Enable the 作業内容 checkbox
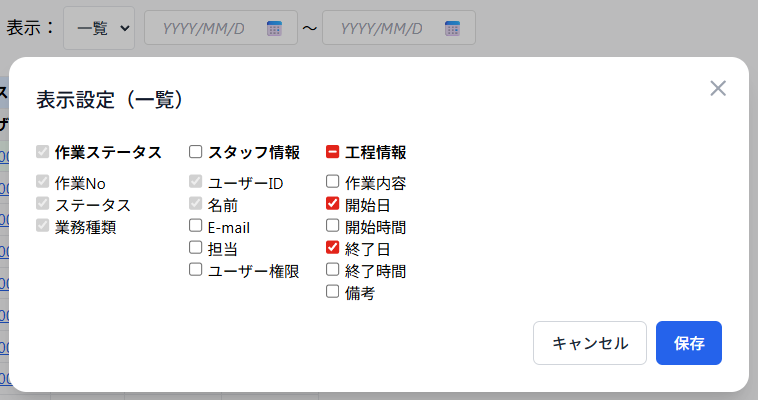This screenshot has width=758, height=400. tap(333, 182)
